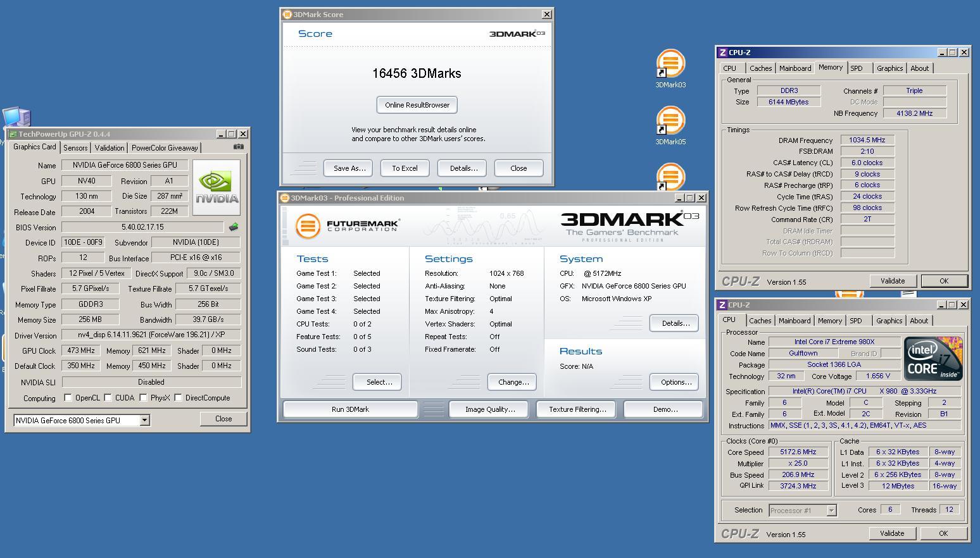
Task: Switch to SPD tab in upper CPU-Z
Action: coord(857,68)
